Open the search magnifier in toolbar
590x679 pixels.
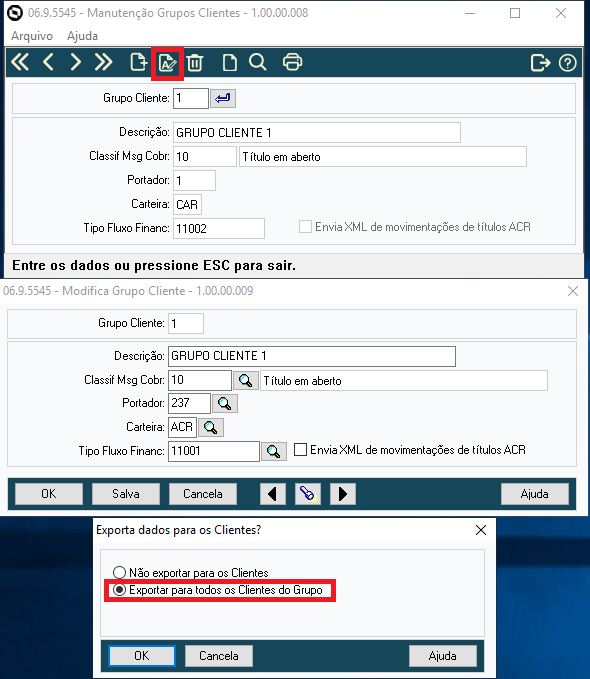(258, 62)
